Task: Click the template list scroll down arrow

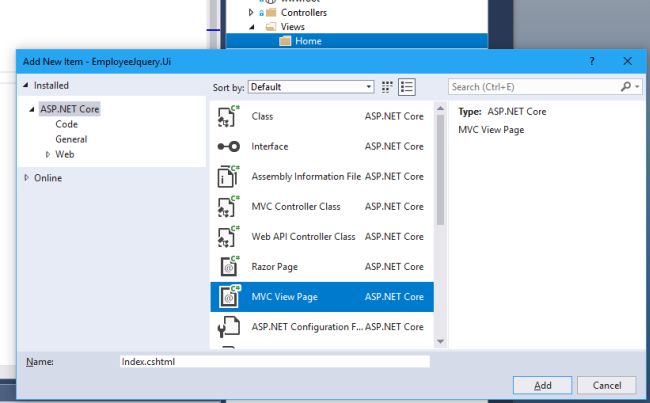Action: coord(440,342)
